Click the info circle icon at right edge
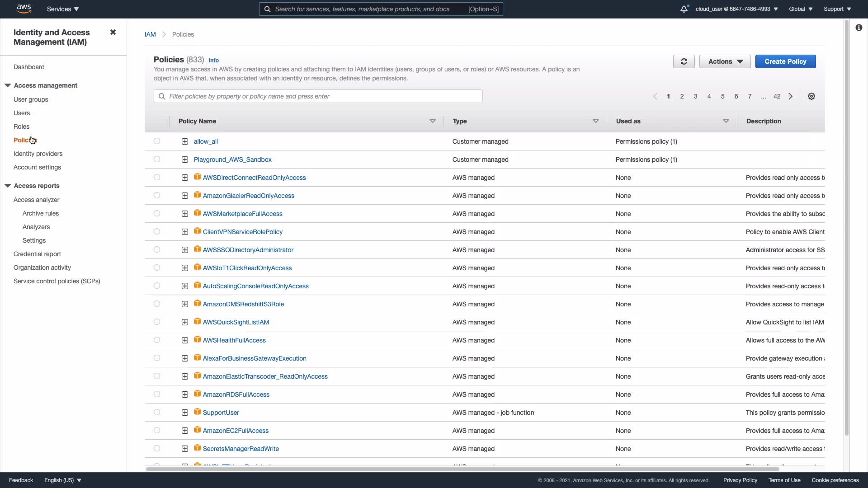 pyautogui.click(x=859, y=28)
